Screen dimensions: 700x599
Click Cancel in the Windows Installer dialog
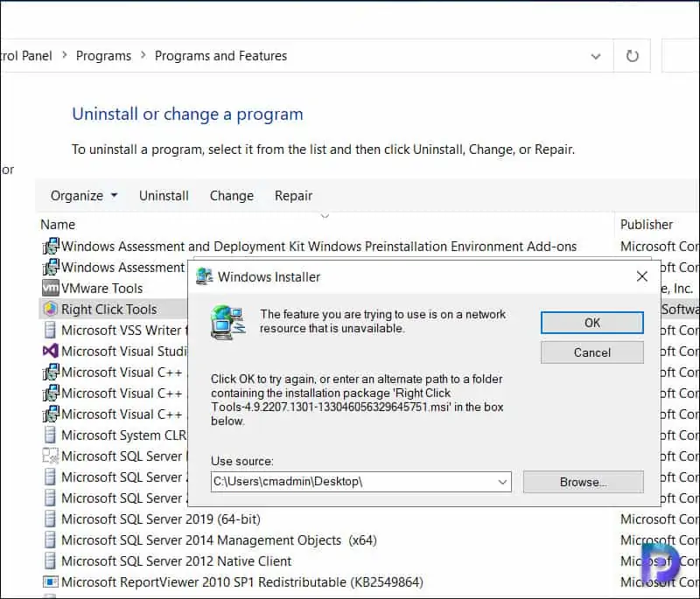(x=592, y=352)
